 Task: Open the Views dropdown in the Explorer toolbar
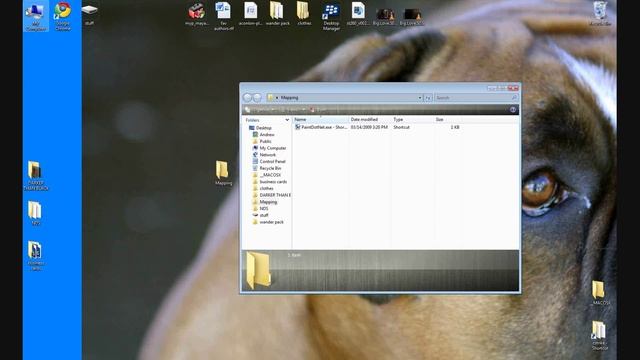(293, 110)
